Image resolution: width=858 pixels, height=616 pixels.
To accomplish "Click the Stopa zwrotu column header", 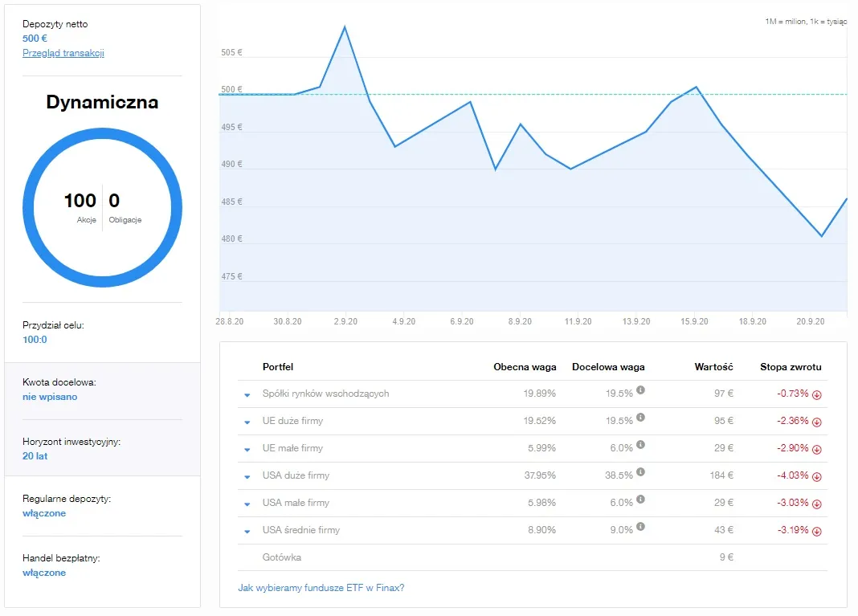I will pos(791,367).
